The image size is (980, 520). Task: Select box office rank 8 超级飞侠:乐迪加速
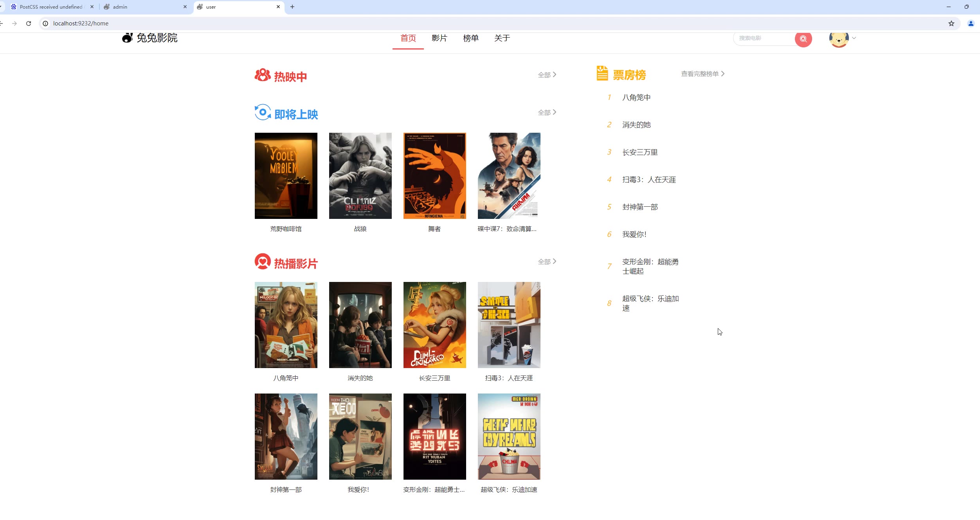pos(650,303)
